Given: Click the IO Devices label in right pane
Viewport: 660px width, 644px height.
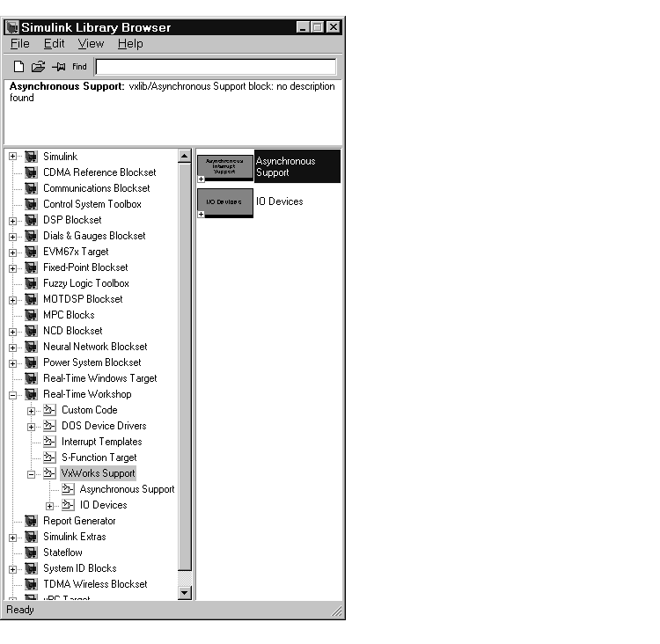Looking at the screenshot, I should (x=280, y=201).
